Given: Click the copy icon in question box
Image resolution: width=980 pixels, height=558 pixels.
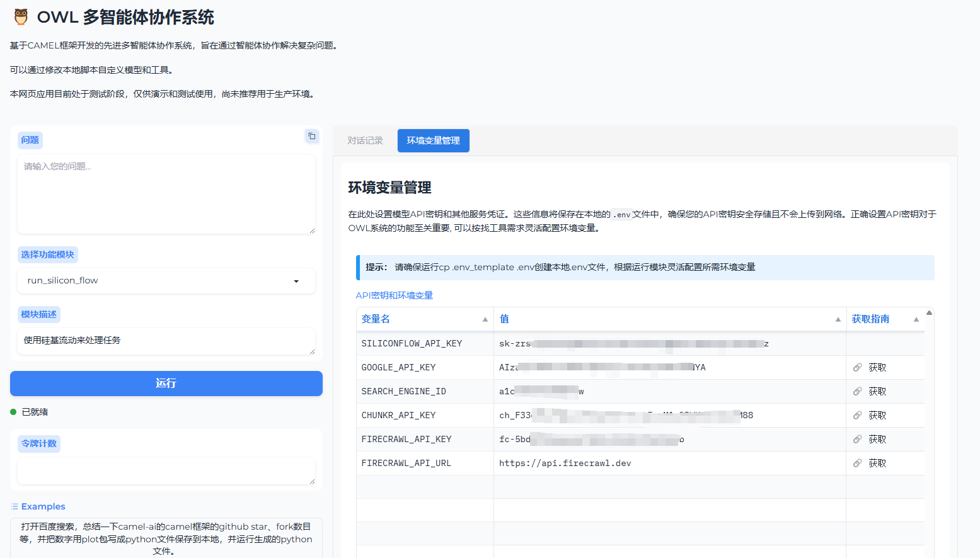Looking at the screenshot, I should point(311,136).
